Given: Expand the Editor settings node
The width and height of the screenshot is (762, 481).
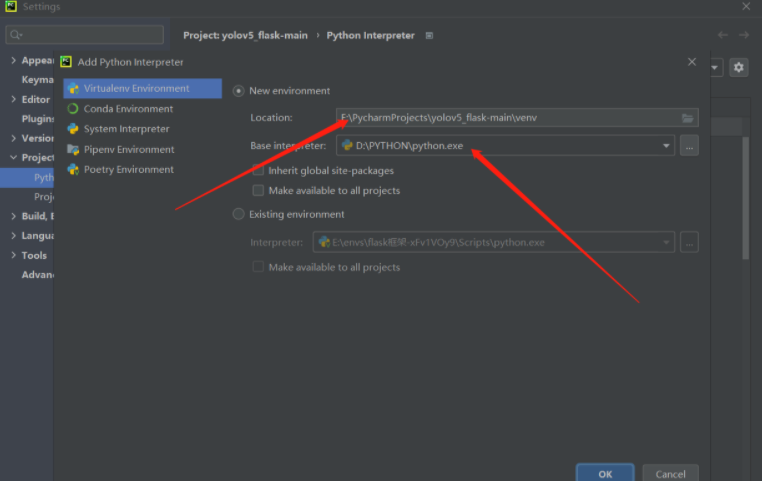Looking at the screenshot, I should pos(13,99).
